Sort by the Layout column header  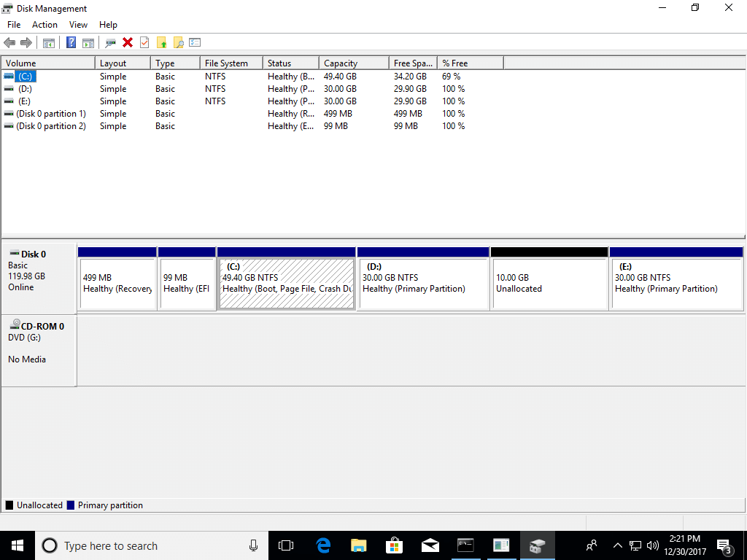tap(123, 63)
